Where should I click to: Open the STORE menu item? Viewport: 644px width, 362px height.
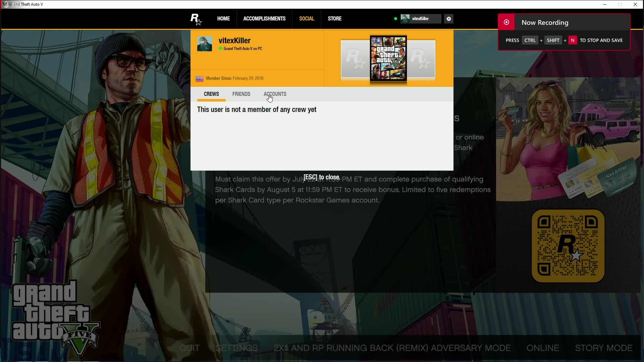[334, 19]
